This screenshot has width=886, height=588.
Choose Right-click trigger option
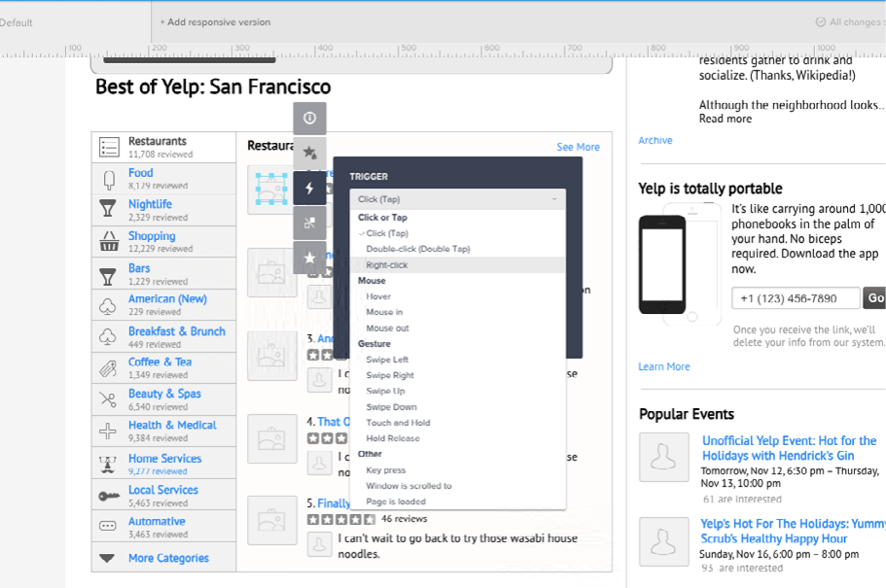[458, 265]
